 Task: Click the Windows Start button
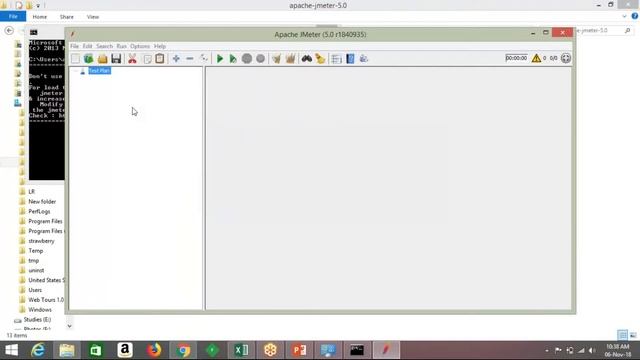point(11,350)
